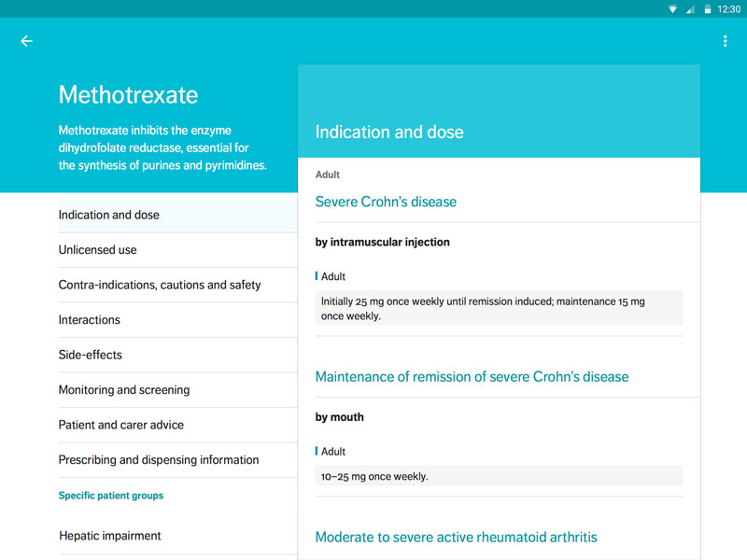This screenshot has width=747, height=560.
Task: Open Moderate to severe active rheumatoid arthritis
Action: coord(456,538)
